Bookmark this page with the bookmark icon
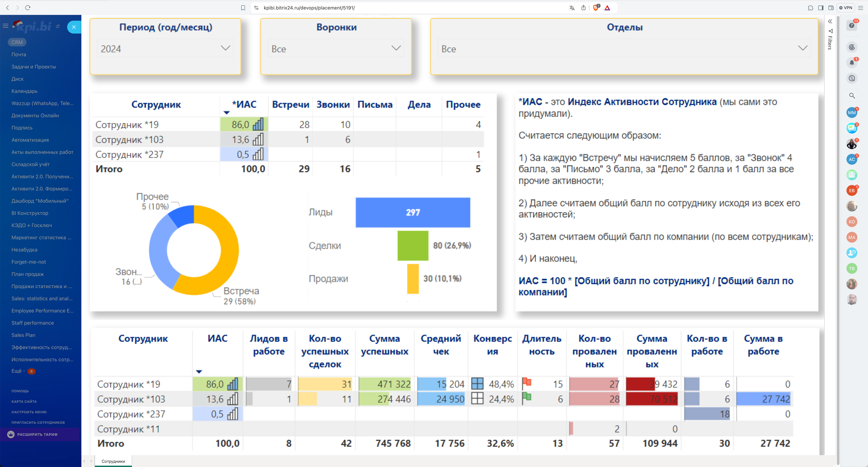Image resolution: width=868 pixels, height=467 pixels. [x=243, y=8]
